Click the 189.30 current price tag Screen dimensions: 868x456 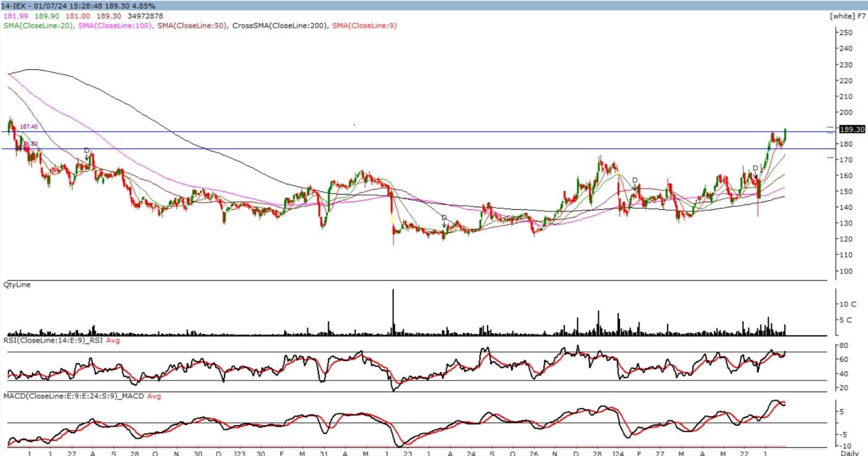point(851,129)
